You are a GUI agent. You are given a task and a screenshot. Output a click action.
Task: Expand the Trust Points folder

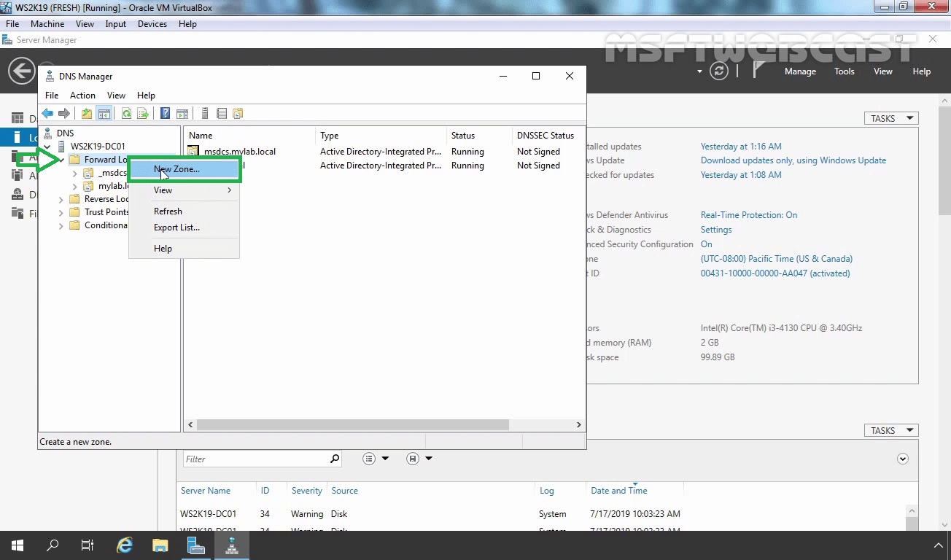[61, 212]
